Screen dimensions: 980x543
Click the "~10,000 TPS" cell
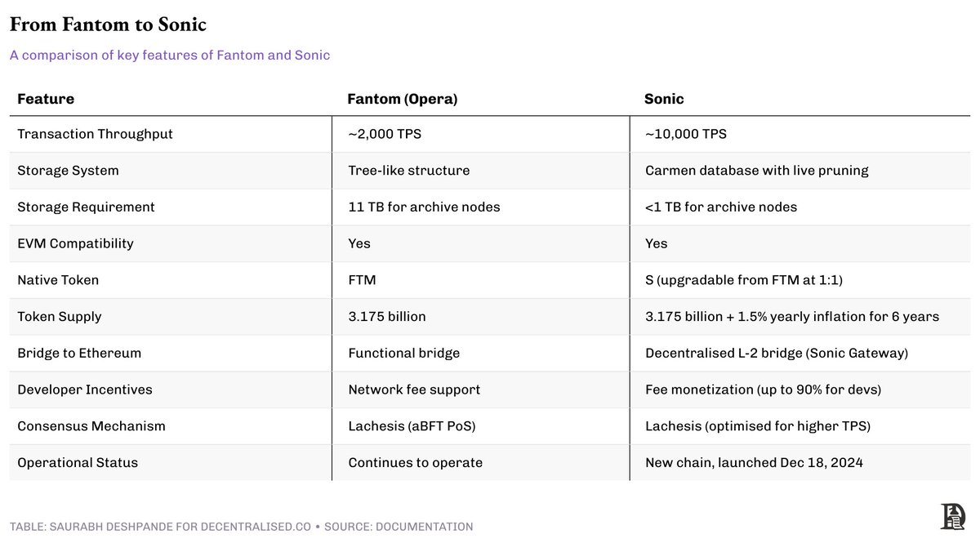(x=685, y=134)
